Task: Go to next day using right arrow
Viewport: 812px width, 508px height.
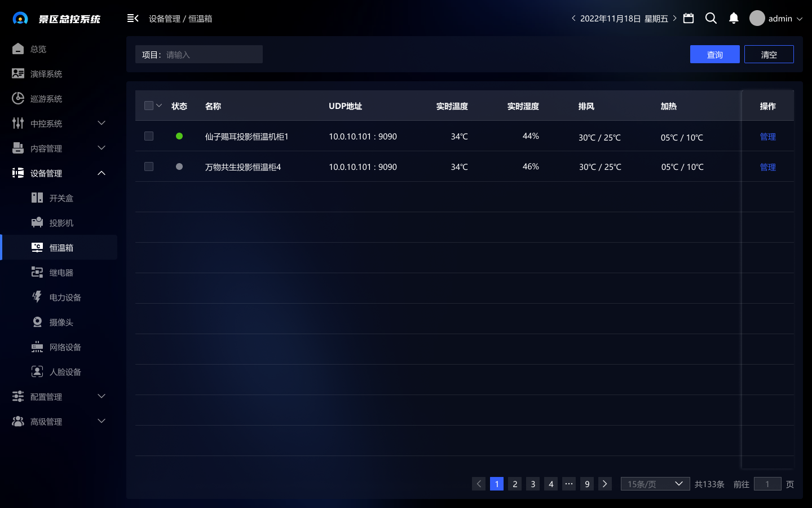Action: pos(674,19)
